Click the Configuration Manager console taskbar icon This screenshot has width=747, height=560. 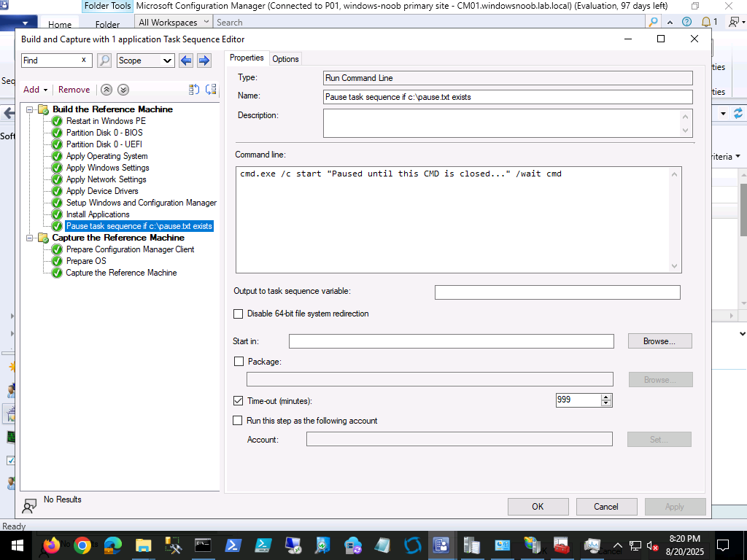(x=441, y=545)
